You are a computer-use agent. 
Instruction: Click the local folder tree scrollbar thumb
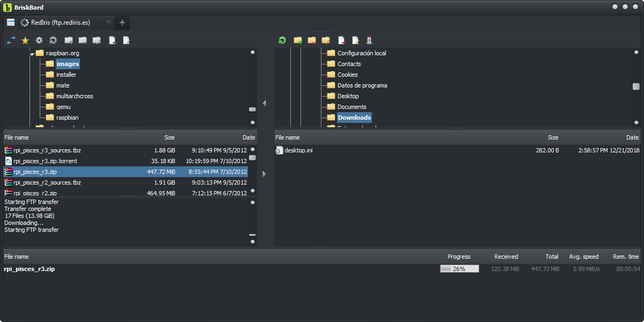636,86
